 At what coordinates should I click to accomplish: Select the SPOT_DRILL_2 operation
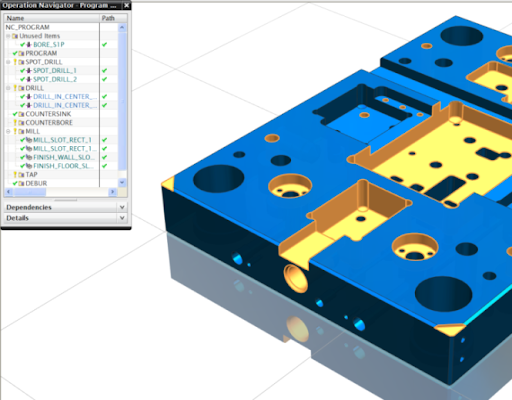pyautogui.click(x=55, y=79)
